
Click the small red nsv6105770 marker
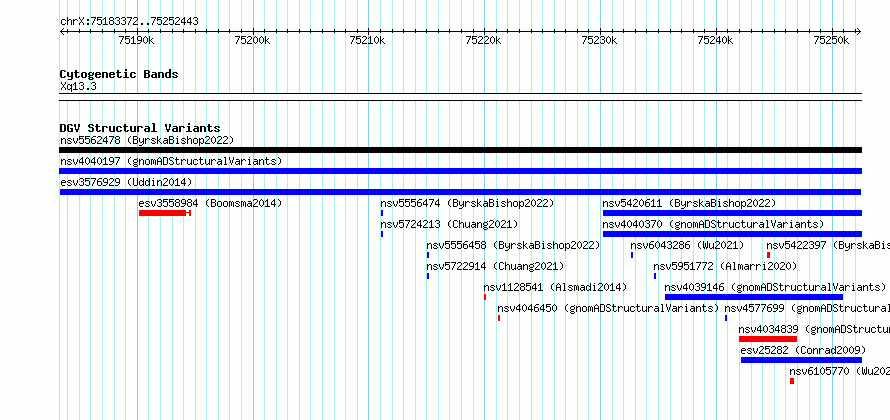pyautogui.click(x=792, y=381)
